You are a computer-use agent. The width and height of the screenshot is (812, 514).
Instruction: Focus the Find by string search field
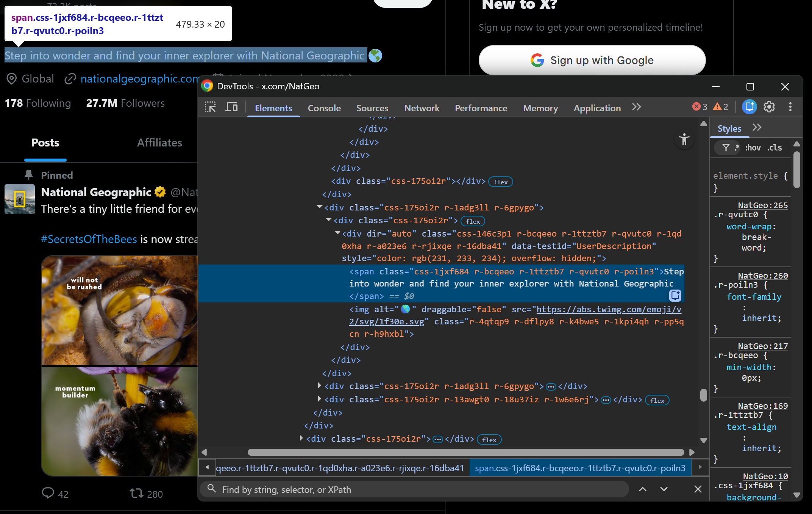(414, 489)
